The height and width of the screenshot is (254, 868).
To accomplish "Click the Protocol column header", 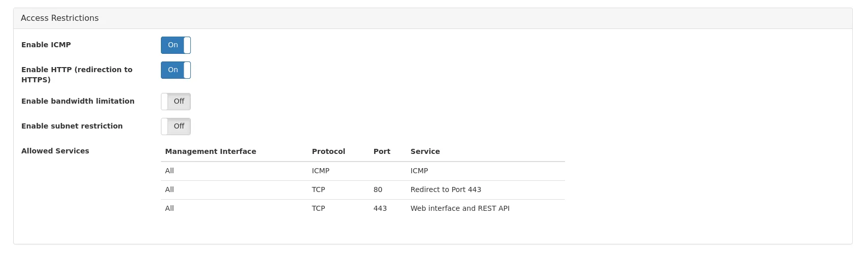I will coord(328,151).
